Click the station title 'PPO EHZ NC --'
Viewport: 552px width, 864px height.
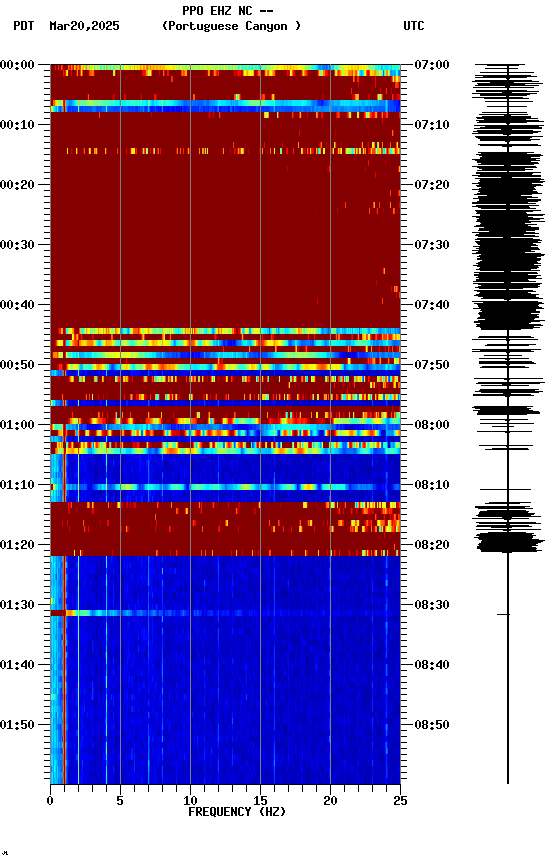coord(228,11)
